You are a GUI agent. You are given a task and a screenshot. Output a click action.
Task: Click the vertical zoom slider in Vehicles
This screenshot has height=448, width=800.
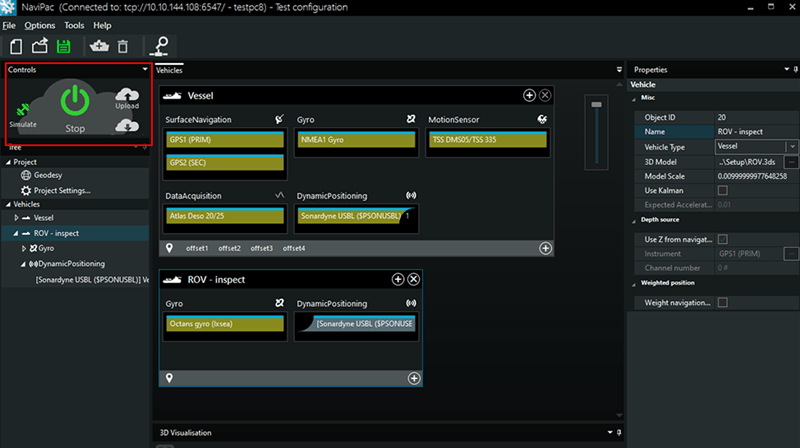click(x=596, y=132)
